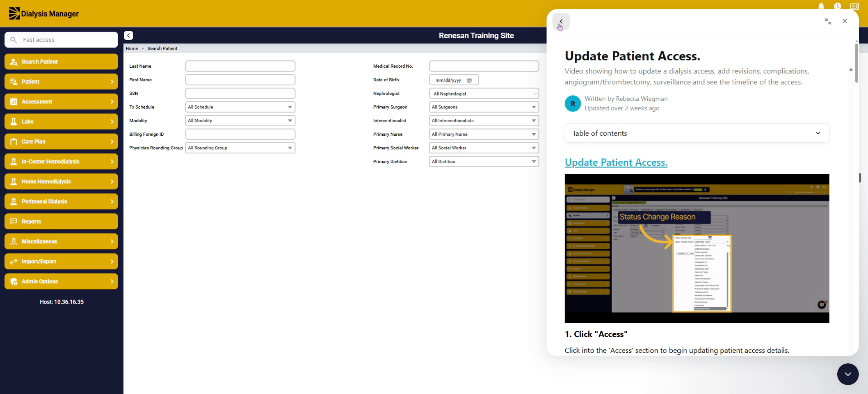Open the Interventionalist dropdown

click(x=484, y=120)
